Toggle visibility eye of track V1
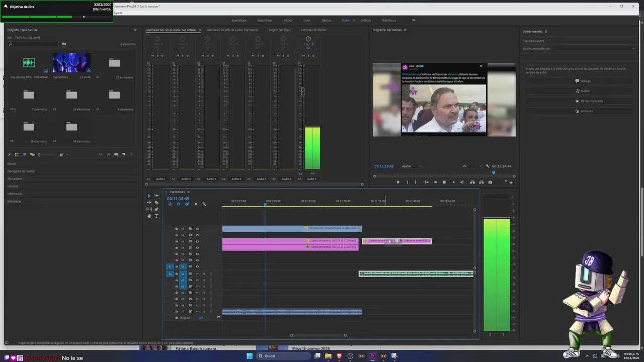The image size is (644, 362). [x=197, y=266]
